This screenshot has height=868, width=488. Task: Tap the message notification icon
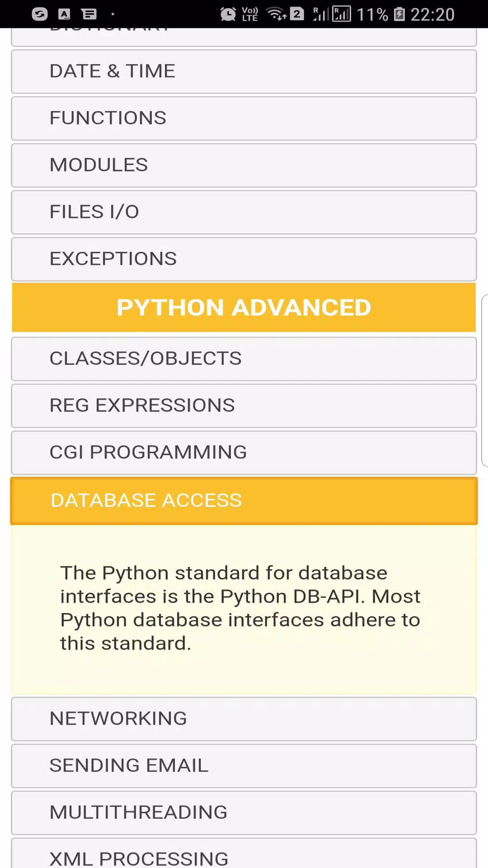point(89,14)
